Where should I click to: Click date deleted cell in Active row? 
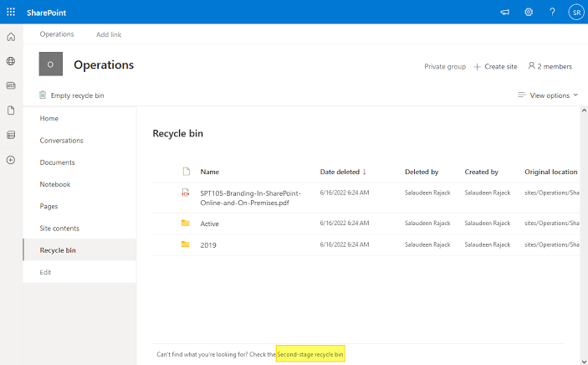pyautogui.click(x=345, y=223)
